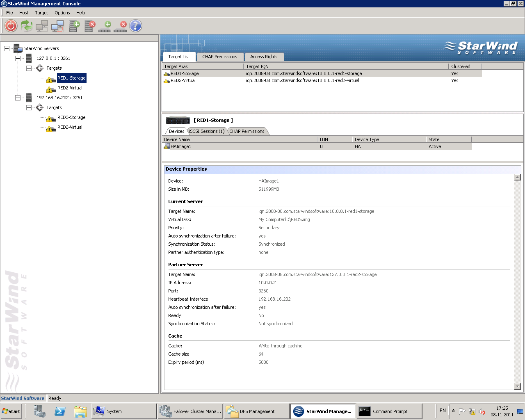The image size is (525, 420).
Task: Select RED2-Storage in the server tree
Action: (71, 117)
